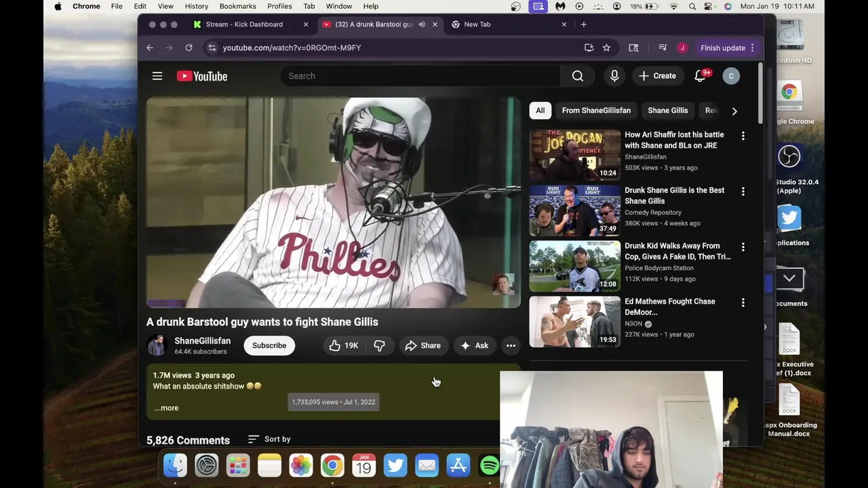Select the Shane Gillis filter chip
This screenshot has width=868, height=488.
668,110
